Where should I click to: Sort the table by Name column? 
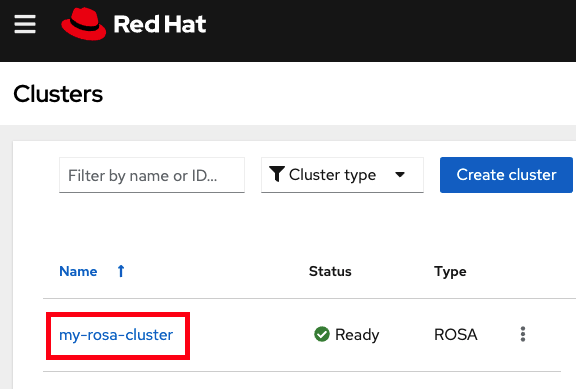(x=78, y=271)
